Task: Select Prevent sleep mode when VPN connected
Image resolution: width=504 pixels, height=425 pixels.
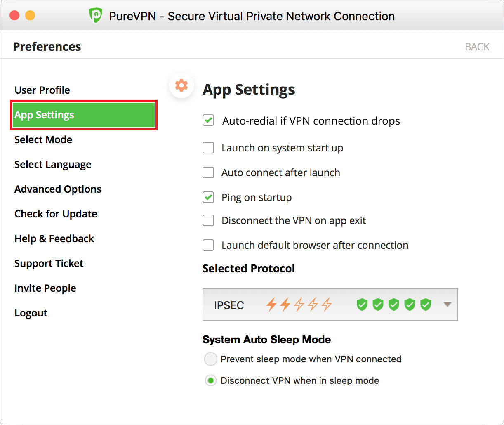Action: [211, 359]
